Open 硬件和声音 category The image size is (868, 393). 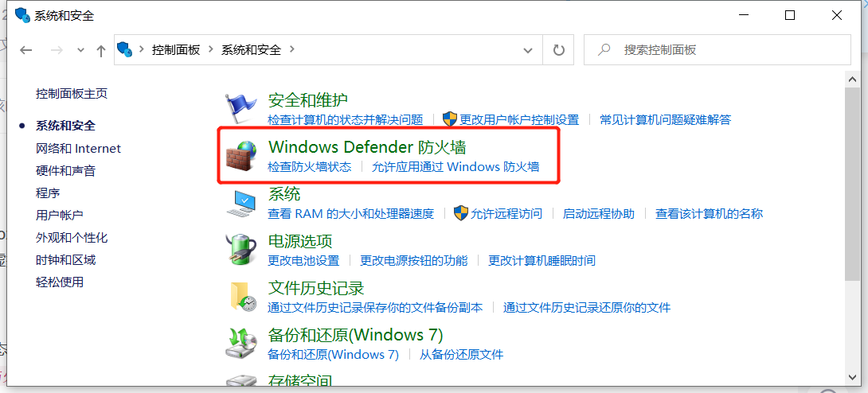[65, 171]
